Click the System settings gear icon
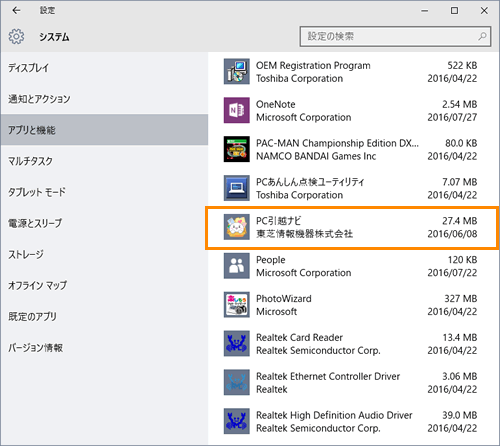 [16, 36]
